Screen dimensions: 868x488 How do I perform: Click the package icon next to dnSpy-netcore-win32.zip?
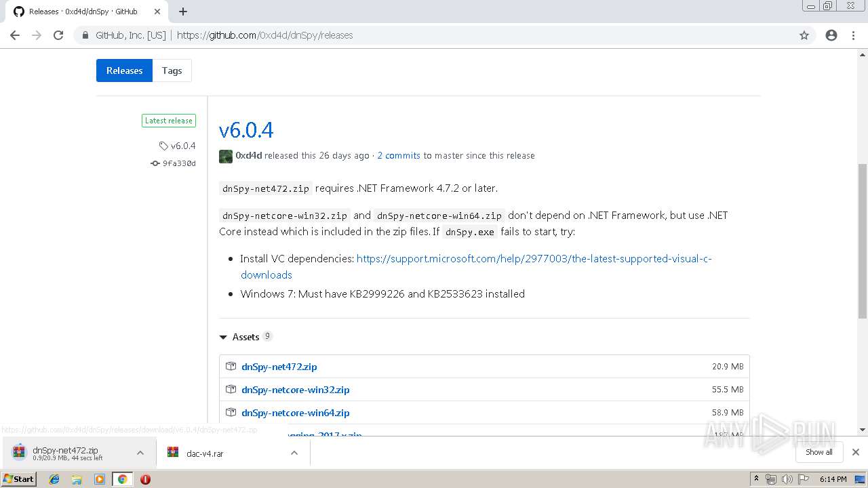pos(231,389)
